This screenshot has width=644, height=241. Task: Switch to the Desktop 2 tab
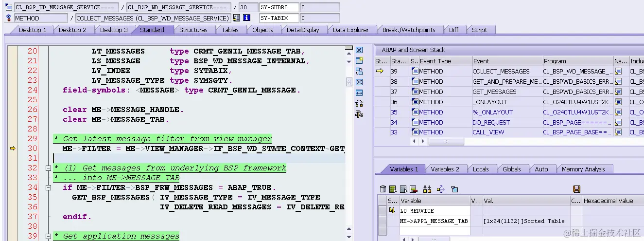coord(72,30)
